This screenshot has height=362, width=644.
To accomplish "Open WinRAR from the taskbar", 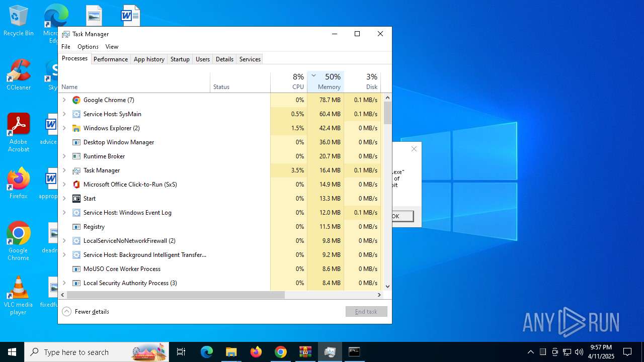I will pyautogui.click(x=305, y=352).
